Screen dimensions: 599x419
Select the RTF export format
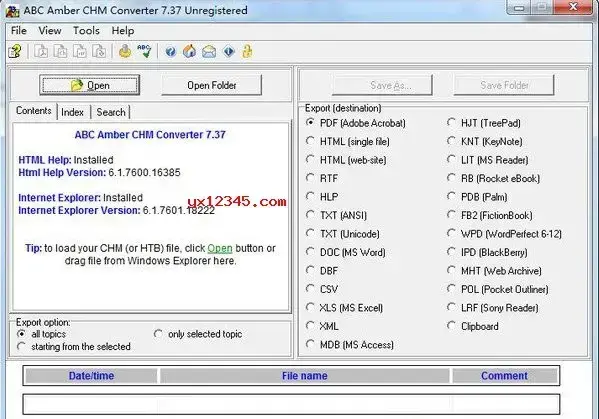click(x=322, y=178)
